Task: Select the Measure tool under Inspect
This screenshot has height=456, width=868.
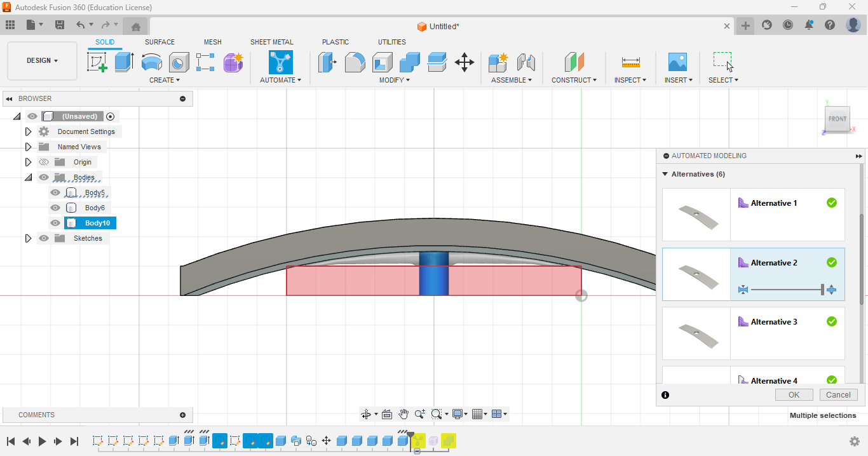Action: coord(630,62)
